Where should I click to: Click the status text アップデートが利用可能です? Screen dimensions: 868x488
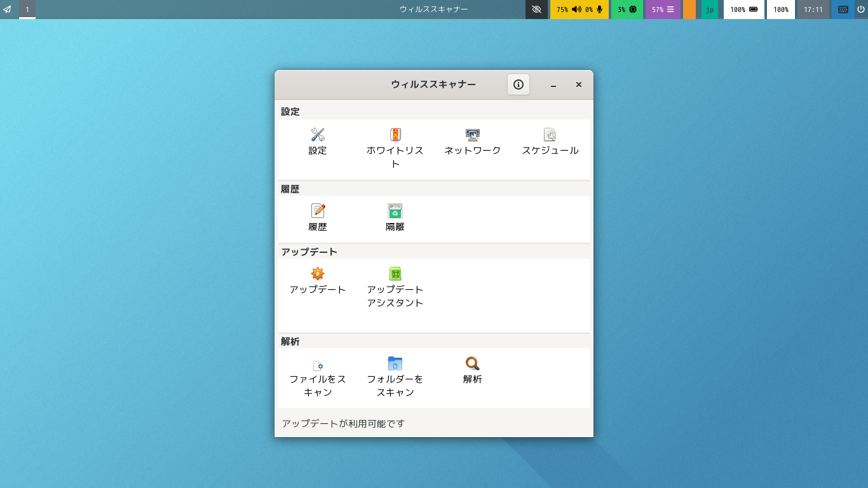tap(343, 423)
